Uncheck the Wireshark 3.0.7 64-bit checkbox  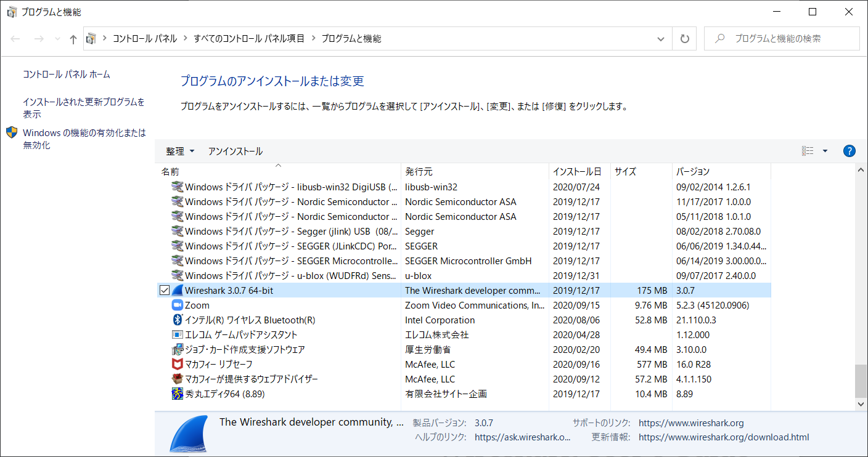(x=165, y=291)
